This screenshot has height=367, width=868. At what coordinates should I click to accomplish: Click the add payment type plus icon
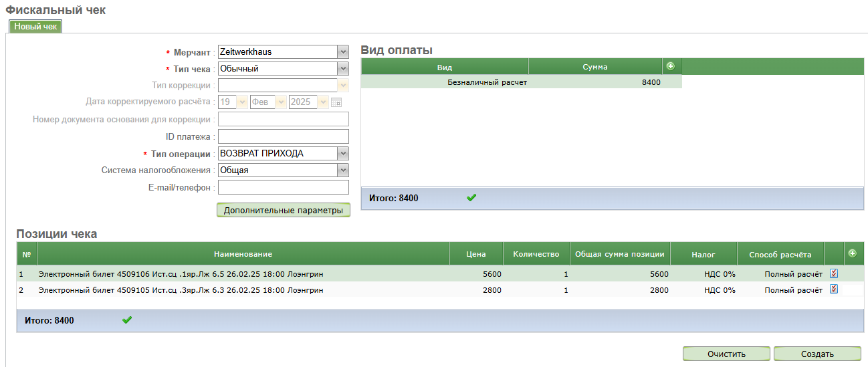(x=670, y=66)
